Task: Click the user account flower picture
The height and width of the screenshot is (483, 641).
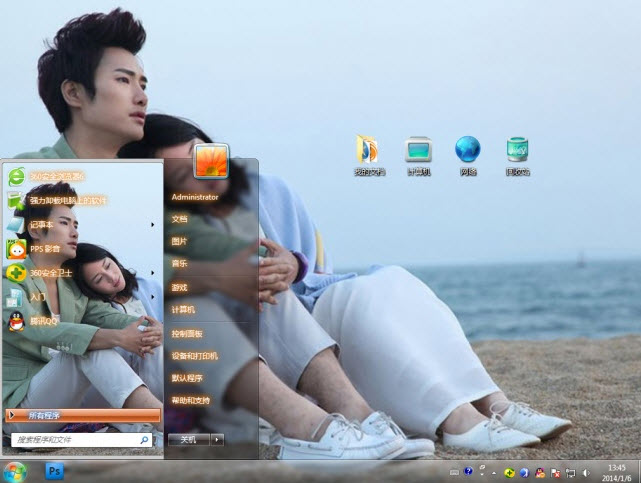Action: click(x=211, y=161)
